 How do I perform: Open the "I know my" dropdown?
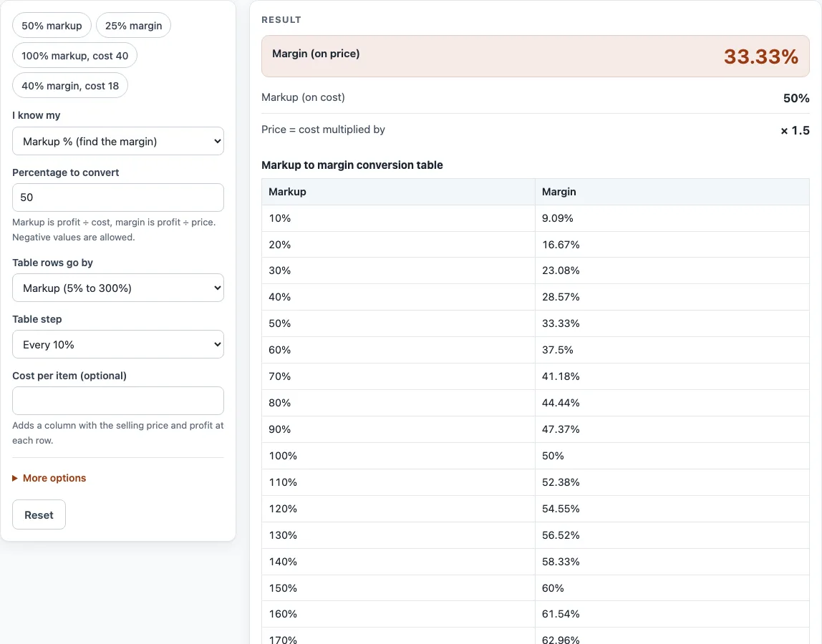tap(118, 142)
